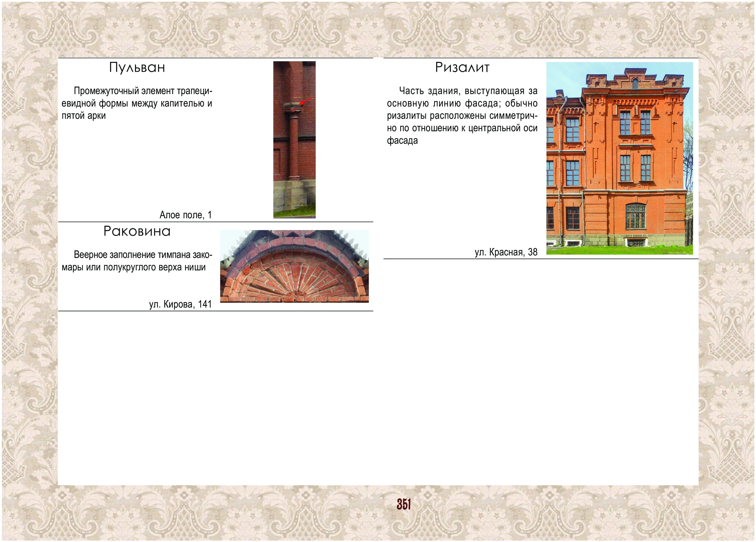Open the Пульван column photograph
This screenshot has width=756, height=542.
point(294,140)
